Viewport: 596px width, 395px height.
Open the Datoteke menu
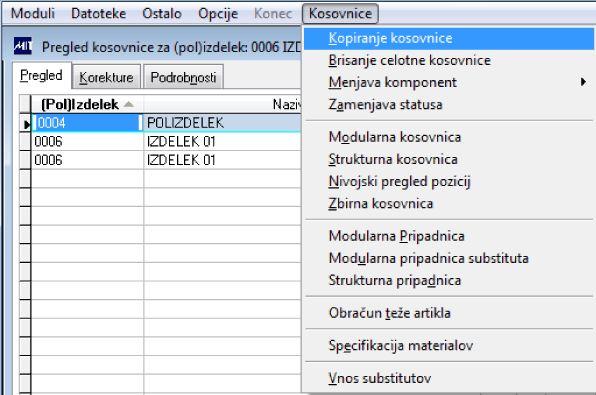(98, 13)
